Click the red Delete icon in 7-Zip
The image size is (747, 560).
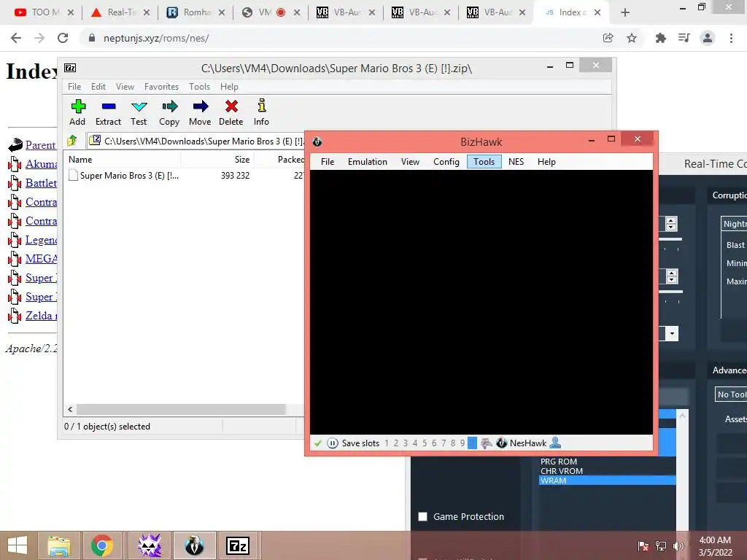tap(231, 106)
